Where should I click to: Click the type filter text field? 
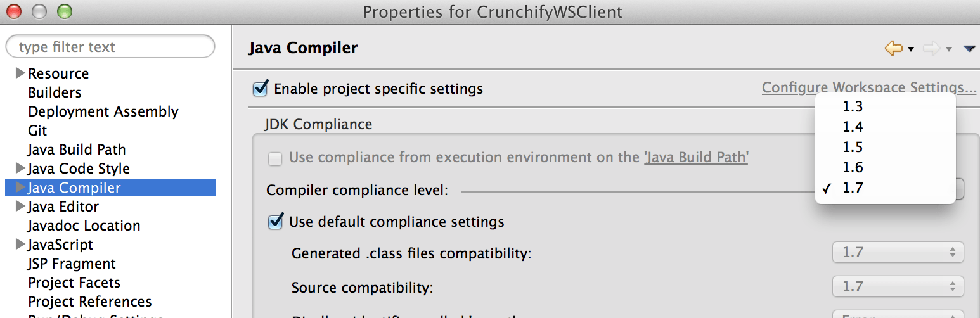[x=110, y=47]
